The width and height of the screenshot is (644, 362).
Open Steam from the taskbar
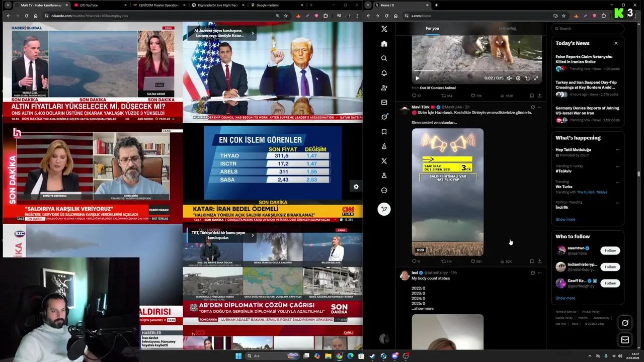(x=372, y=356)
